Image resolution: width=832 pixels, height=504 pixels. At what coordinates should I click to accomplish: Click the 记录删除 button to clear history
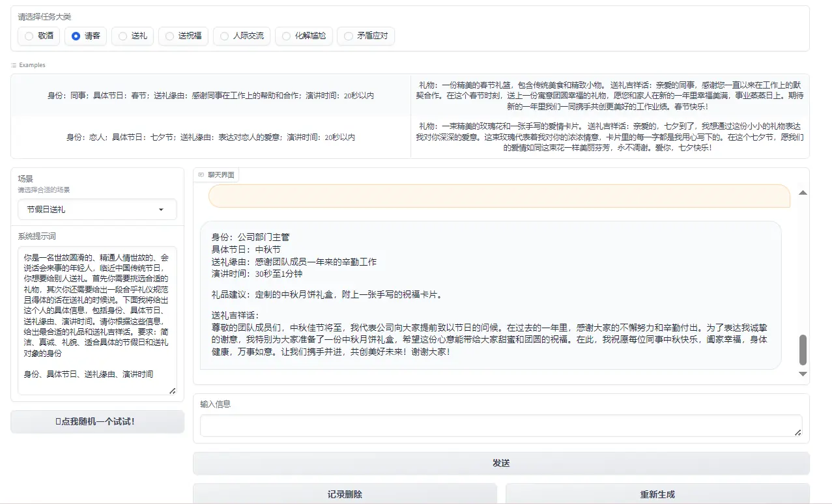click(x=345, y=494)
